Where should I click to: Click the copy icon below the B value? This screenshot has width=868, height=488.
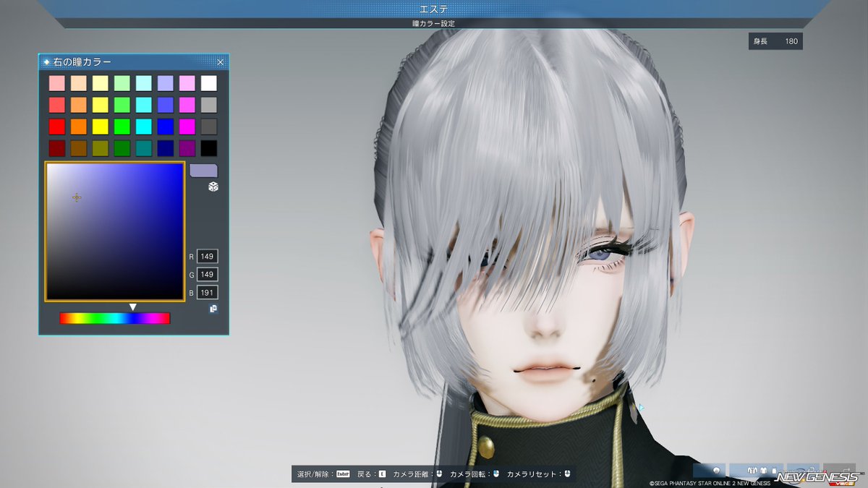click(213, 309)
